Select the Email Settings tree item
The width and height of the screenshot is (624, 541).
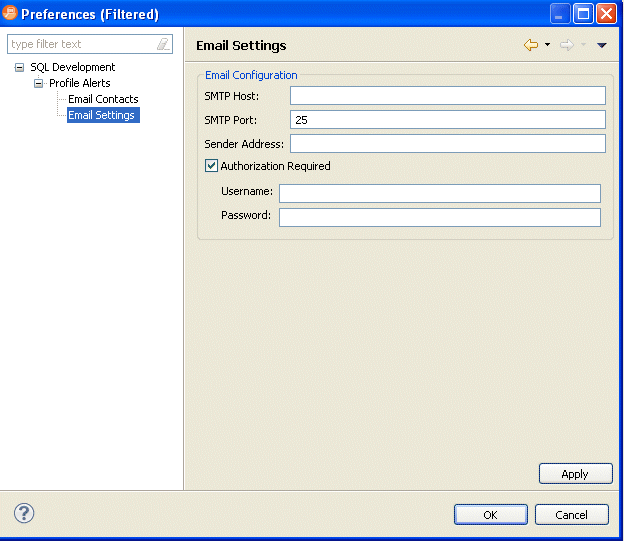[102, 116]
